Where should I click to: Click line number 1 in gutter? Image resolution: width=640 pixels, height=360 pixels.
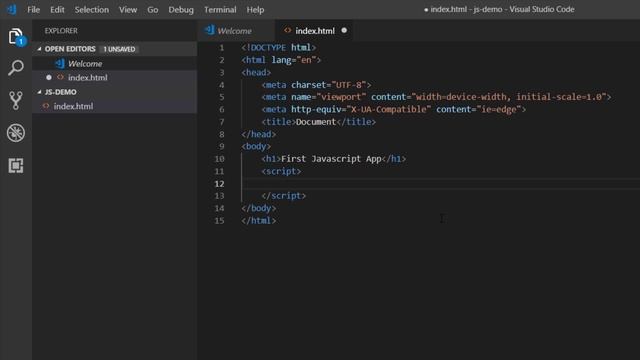tap(222, 48)
